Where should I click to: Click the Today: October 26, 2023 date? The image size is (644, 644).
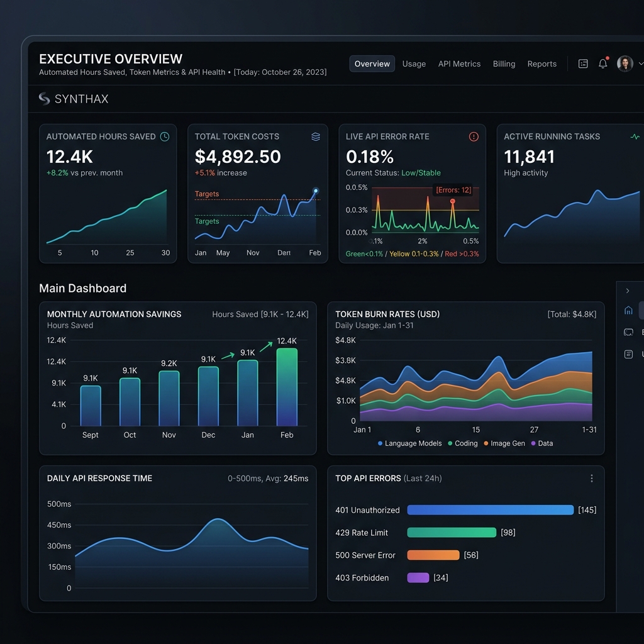tap(280, 72)
